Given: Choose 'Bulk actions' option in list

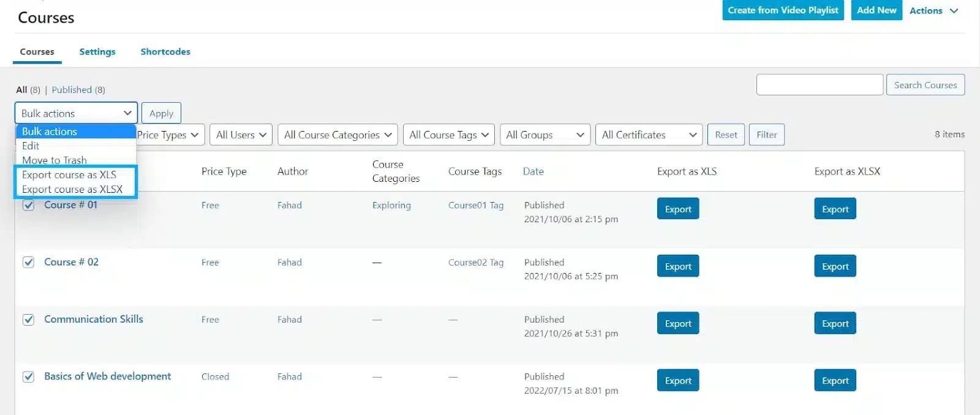Looking at the screenshot, I should pyautogui.click(x=75, y=132).
